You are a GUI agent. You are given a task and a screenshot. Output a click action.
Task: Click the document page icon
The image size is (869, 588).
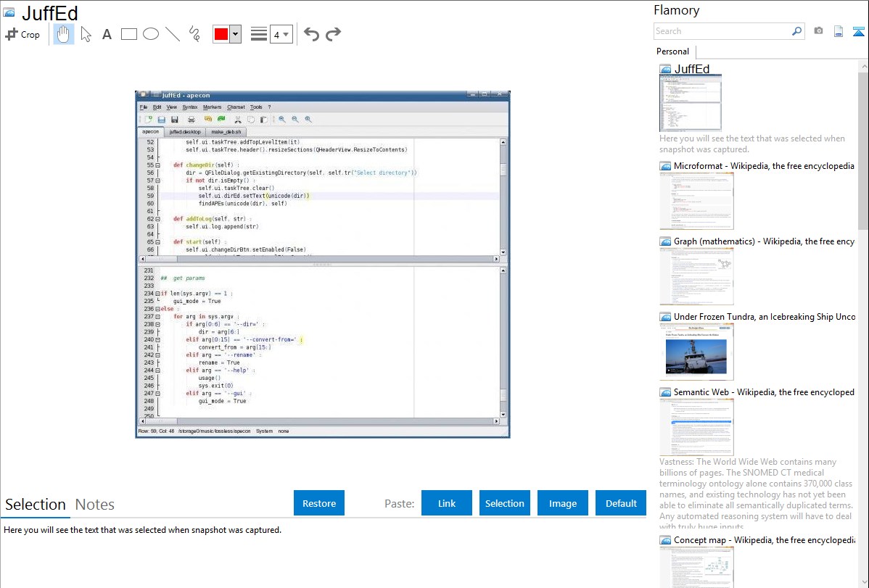[839, 31]
